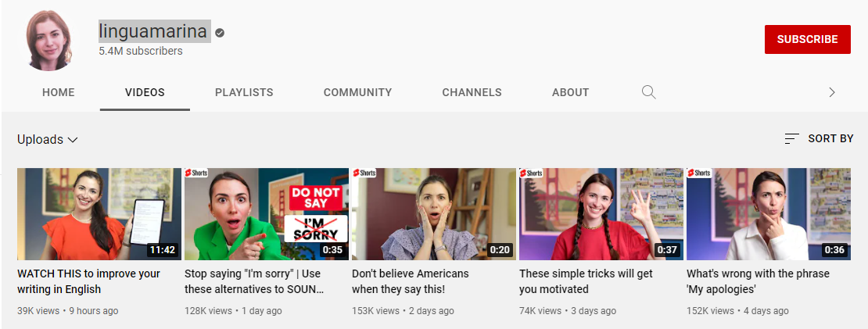Open 'Don't believe Americans when they say this!' title
Image resolution: width=868 pixels, height=329 pixels.
point(411,281)
